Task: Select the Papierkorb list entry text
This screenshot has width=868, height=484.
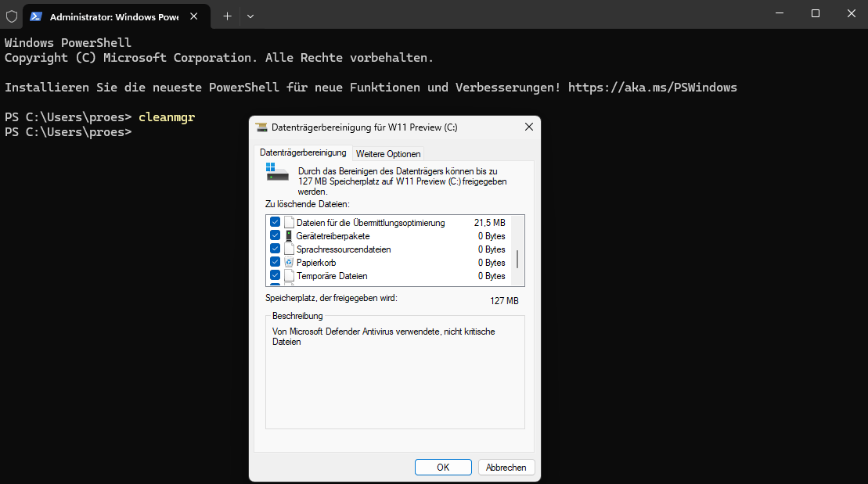Action: pyautogui.click(x=316, y=263)
